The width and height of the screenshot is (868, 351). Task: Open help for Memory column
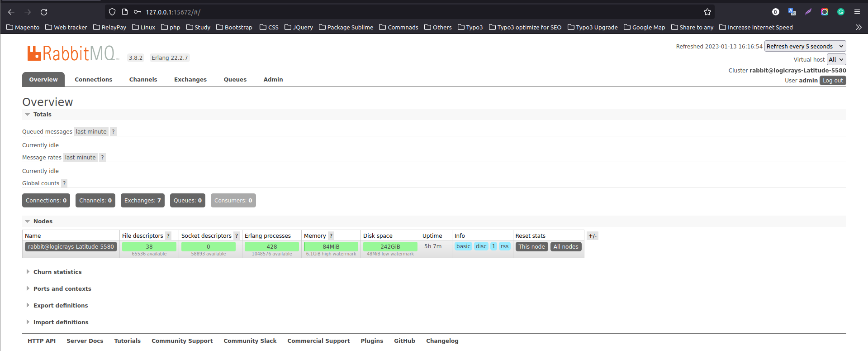pos(331,236)
